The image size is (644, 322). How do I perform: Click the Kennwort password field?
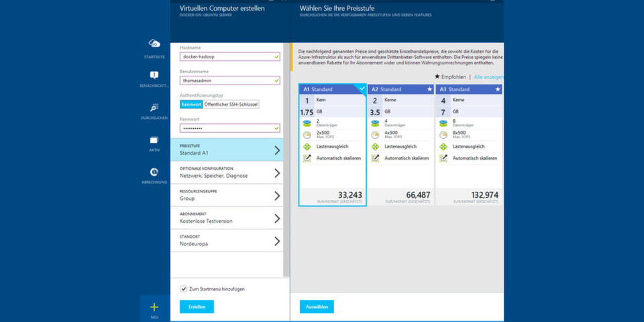tap(230, 128)
